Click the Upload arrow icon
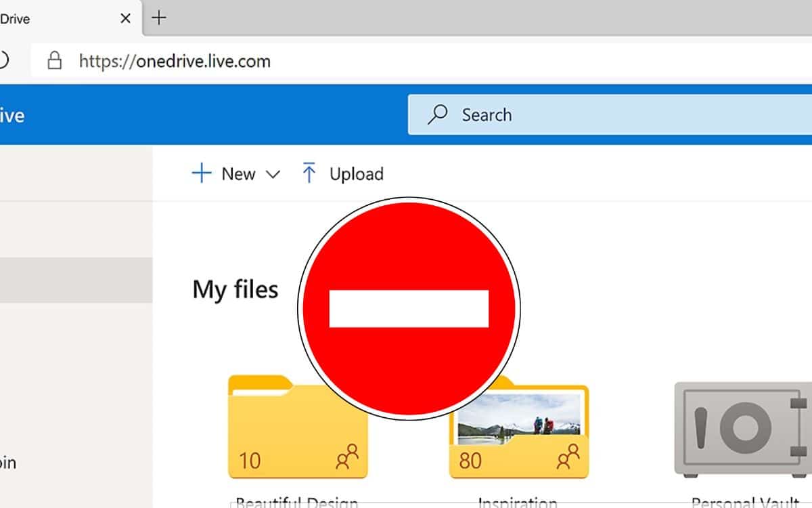The height and width of the screenshot is (508, 812). (309, 173)
